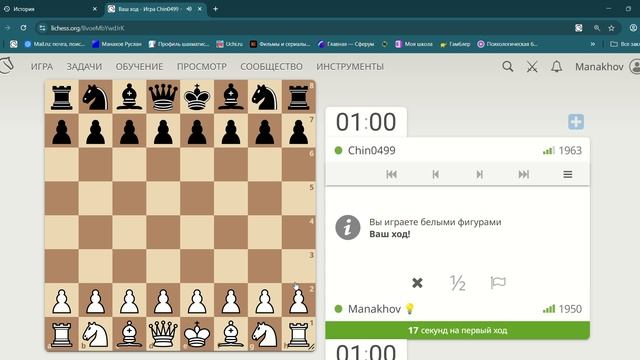Click the lightbulb icon next to Manakhov
The image size is (640, 360).
pos(409,309)
